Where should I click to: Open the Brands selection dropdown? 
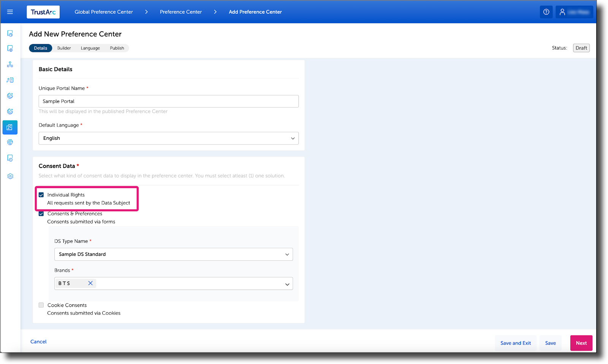click(x=287, y=283)
